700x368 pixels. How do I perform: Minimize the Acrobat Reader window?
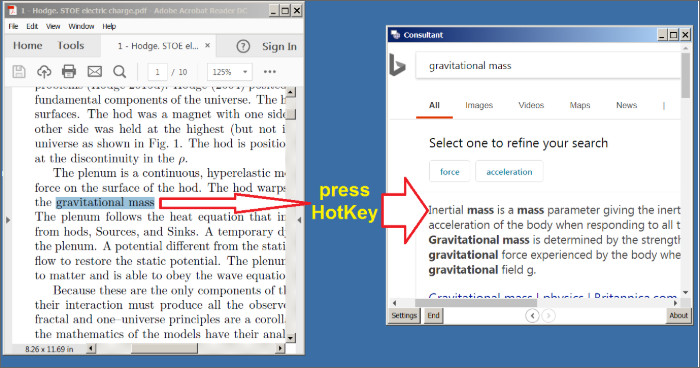pyautogui.click(x=274, y=10)
